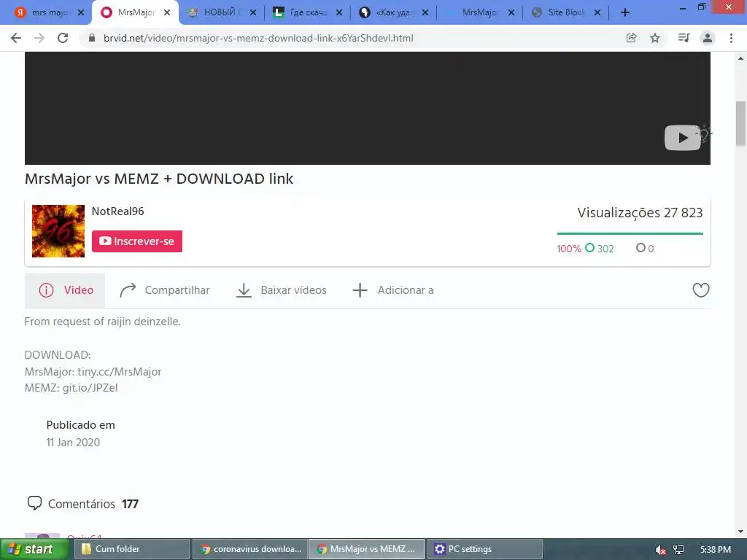Click the NotReal96 channel avatar
Viewport: 747px width, 560px height.
58,231
